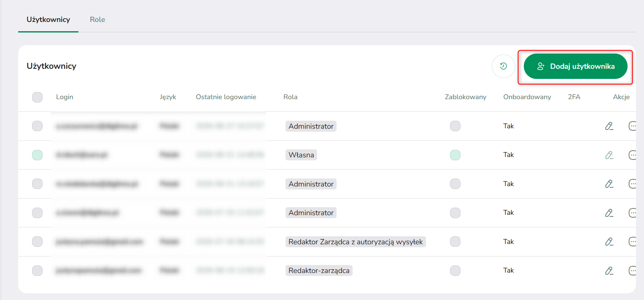Toggle Zablokowany for Redaktor Zarządca z autoryzacją wysyłek
The image size is (644, 300).
point(455,242)
